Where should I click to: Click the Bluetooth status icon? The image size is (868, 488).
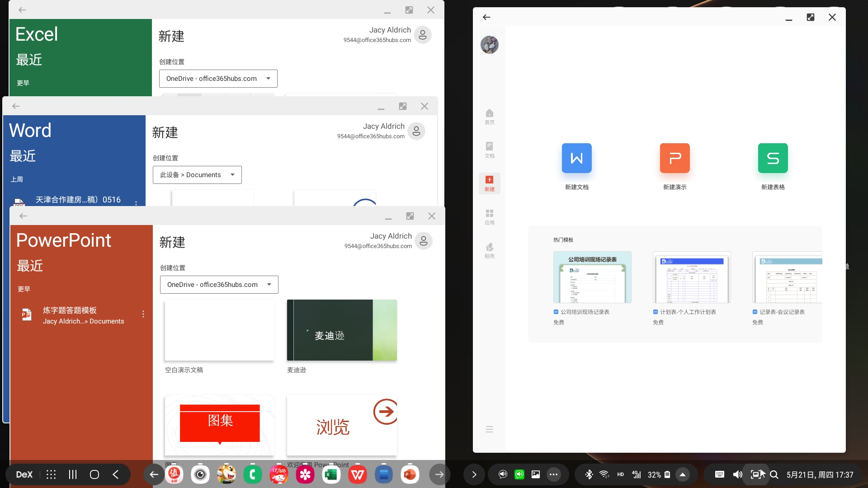(589, 474)
